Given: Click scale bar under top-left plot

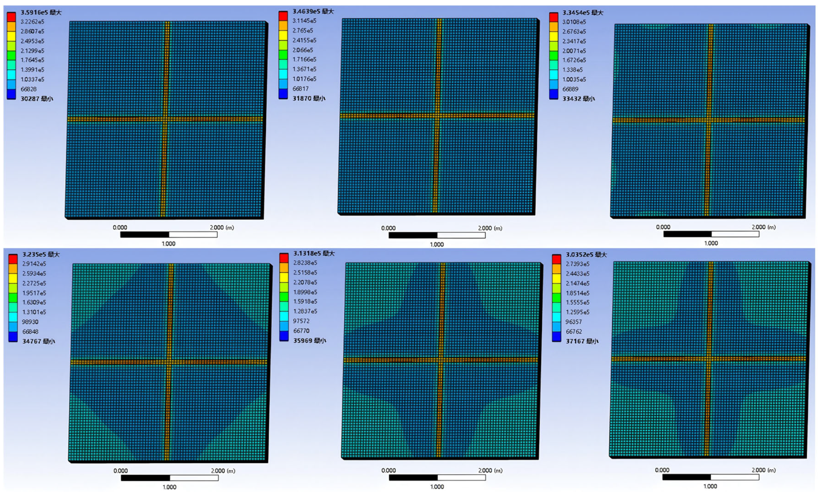Looking at the screenshot, I should point(168,235).
